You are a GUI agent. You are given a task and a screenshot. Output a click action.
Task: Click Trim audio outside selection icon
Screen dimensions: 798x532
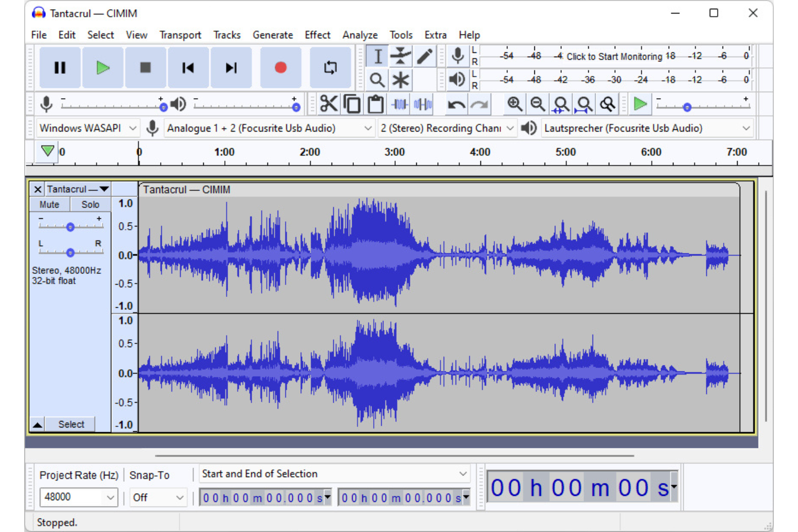pos(400,103)
